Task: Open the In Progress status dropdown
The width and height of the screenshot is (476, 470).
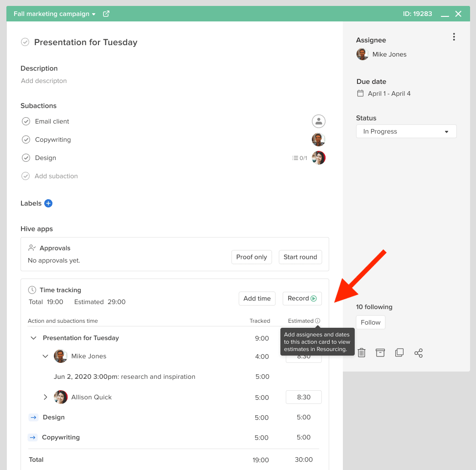Action: [406, 131]
